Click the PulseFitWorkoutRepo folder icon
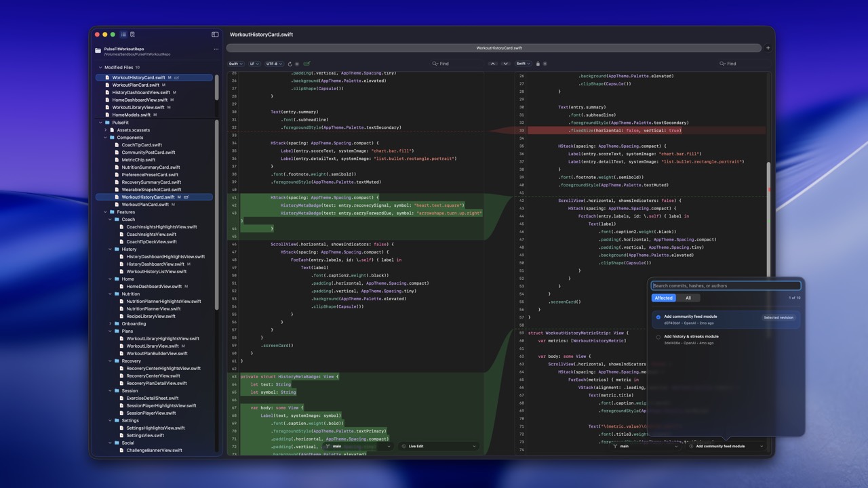Viewport: 868px width, 488px height. pos(98,51)
